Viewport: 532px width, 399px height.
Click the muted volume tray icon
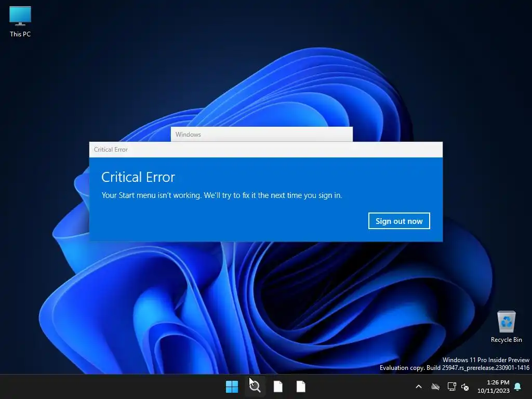[465, 387]
